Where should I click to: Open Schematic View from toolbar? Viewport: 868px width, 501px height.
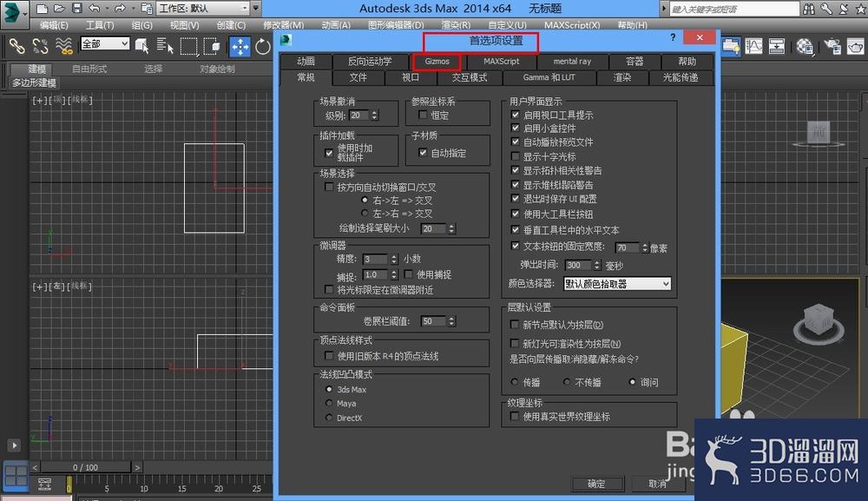[x=777, y=46]
